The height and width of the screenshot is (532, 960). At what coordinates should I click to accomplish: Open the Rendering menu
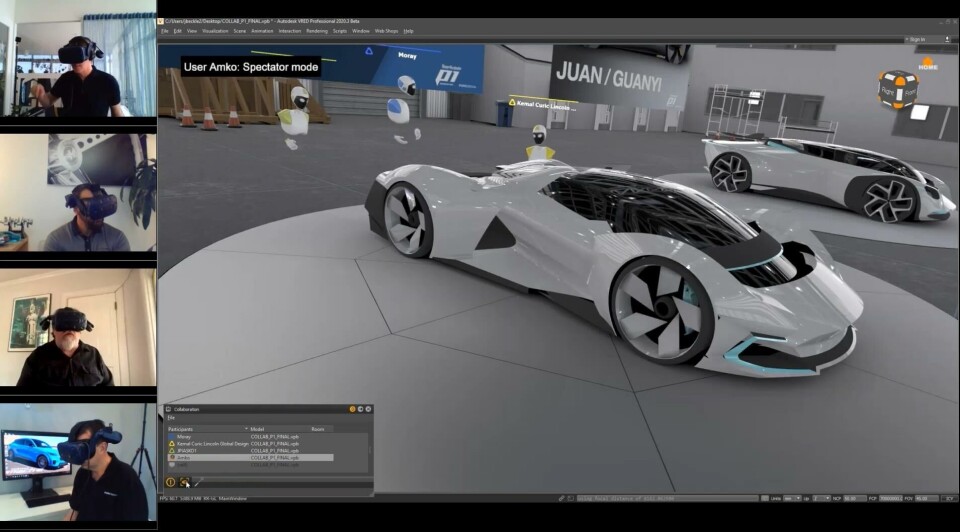pyautogui.click(x=317, y=31)
